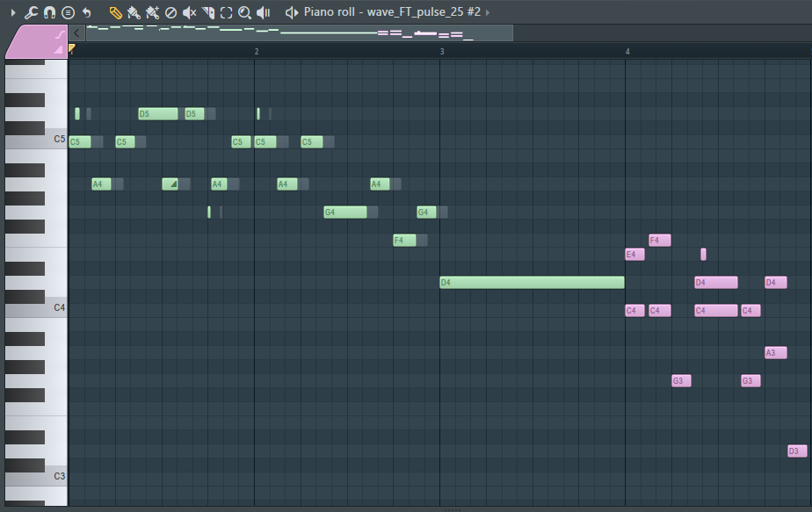This screenshot has width=812, height=512.
Task: Open the wave_FT_pulse_25 #2 title menu
Action: pyautogui.click(x=424, y=11)
